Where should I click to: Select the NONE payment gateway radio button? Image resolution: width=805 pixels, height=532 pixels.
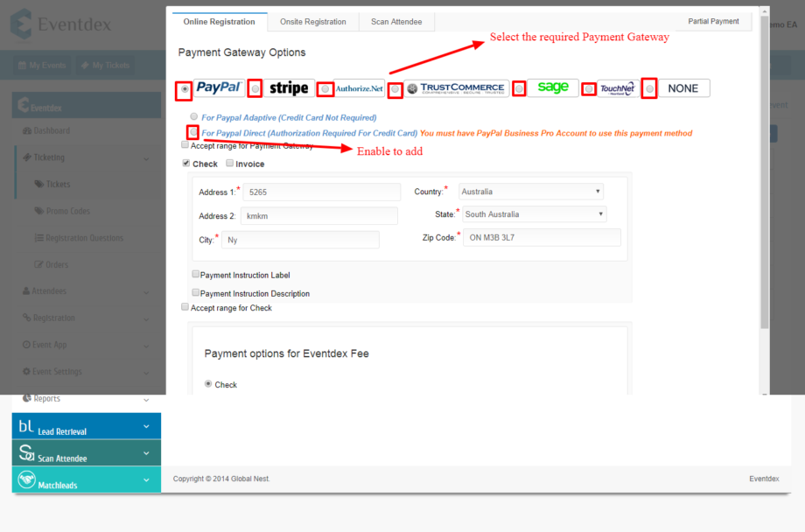[x=649, y=88]
